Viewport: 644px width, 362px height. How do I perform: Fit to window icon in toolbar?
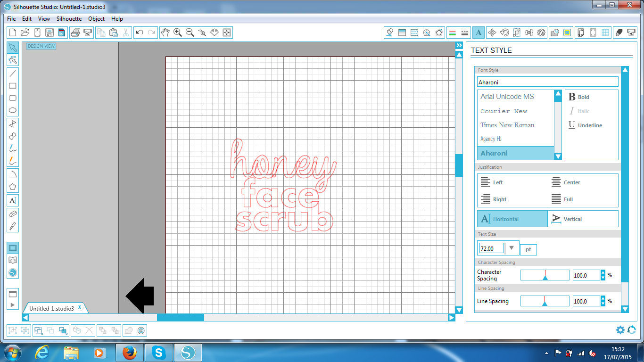pyautogui.click(x=227, y=33)
